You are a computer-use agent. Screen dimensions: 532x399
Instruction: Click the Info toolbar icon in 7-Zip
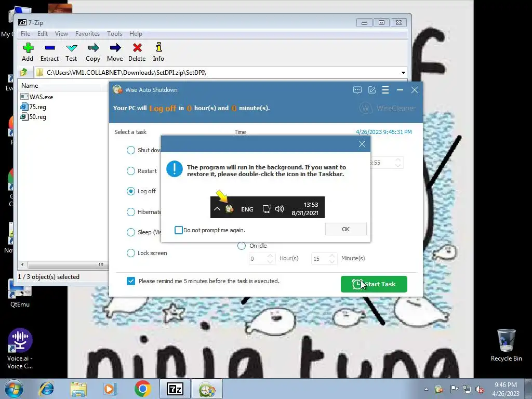158,51
